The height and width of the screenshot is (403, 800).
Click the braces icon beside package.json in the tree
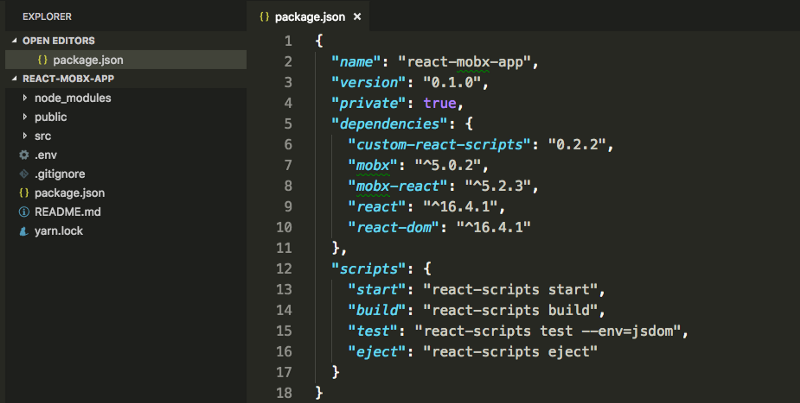pos(24,193)
